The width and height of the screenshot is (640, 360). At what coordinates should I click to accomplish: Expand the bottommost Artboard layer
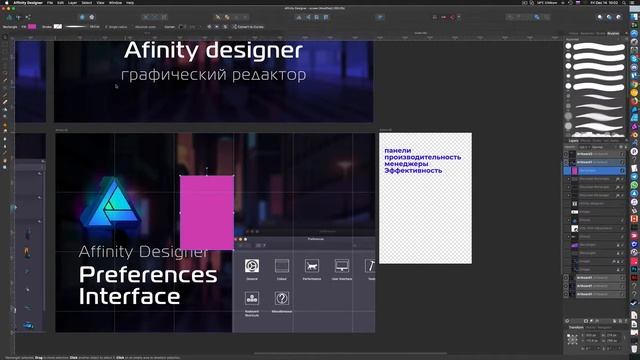pos(567,294)
